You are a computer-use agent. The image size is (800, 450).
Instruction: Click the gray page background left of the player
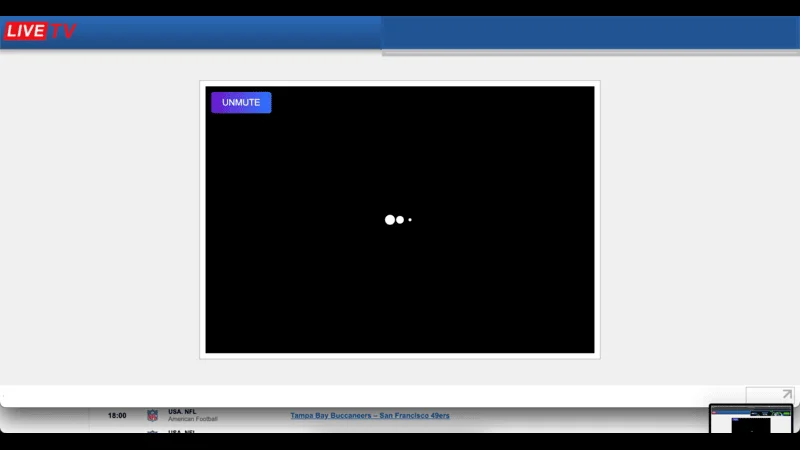tap(100, 220)
